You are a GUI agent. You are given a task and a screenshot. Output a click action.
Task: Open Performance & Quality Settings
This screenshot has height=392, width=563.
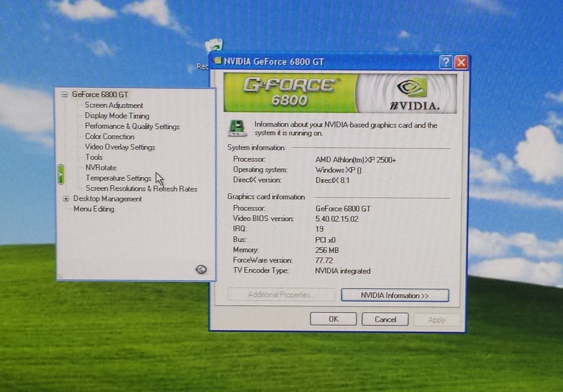pyautogui.click(x=132, y=126)
